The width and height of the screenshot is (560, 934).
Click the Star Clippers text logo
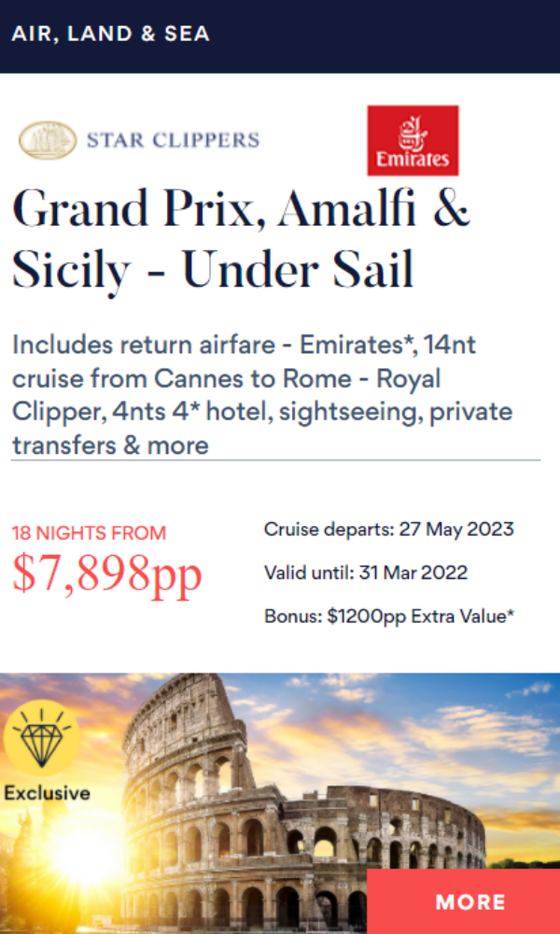tap(174, 141)
